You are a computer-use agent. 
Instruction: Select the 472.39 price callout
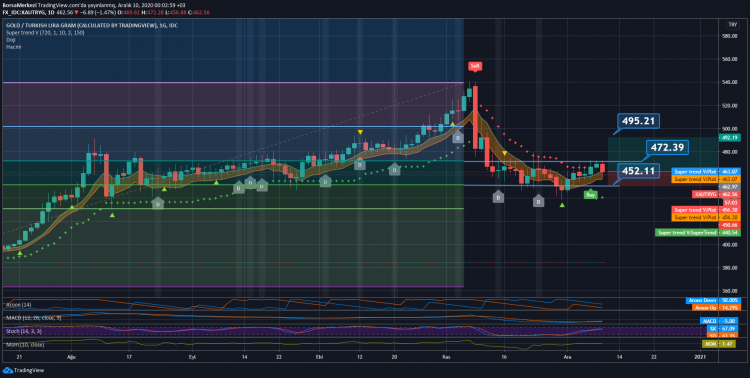[x=667, y=147]
